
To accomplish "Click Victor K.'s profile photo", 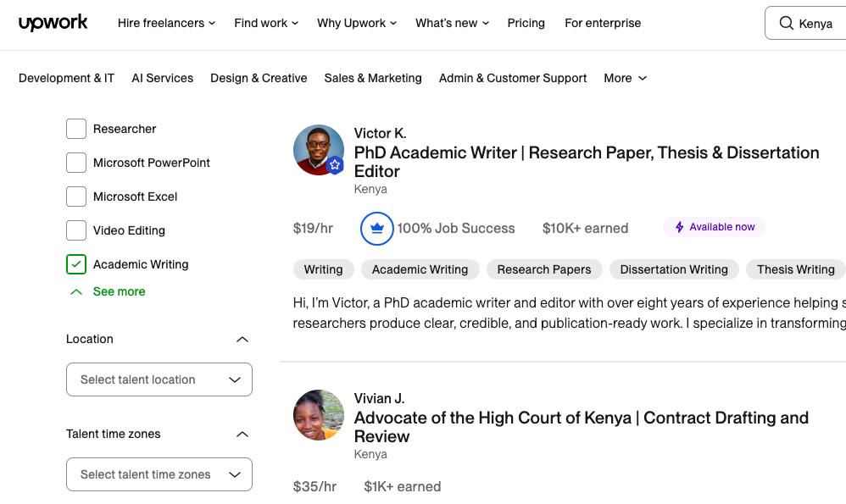I will coord(318,150).
